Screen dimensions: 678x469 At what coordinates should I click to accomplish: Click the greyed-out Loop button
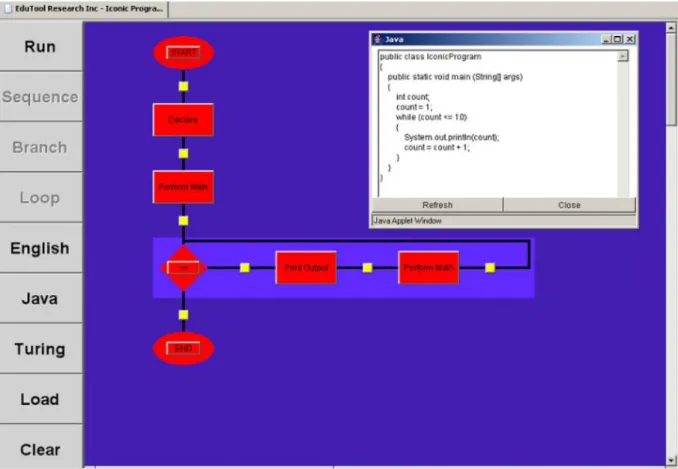[40, 198]
